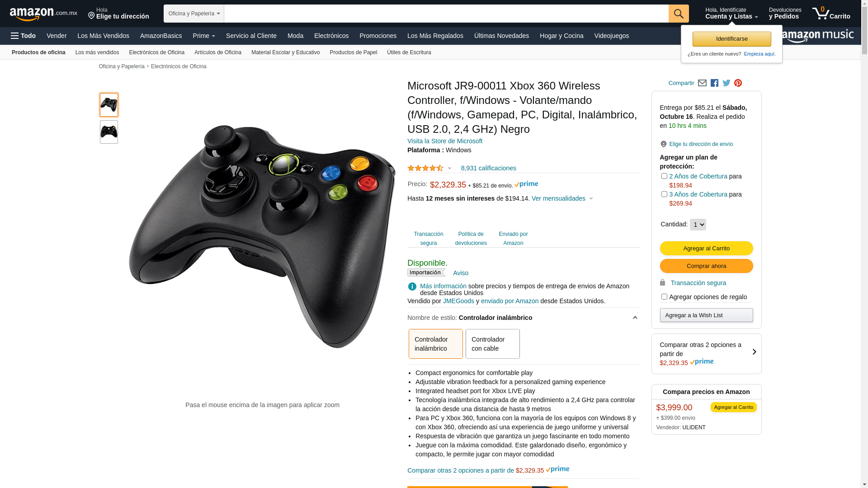The image size is (868, 488).
Task: Click the Agregar al Carrito button
Action: (706, 249)
